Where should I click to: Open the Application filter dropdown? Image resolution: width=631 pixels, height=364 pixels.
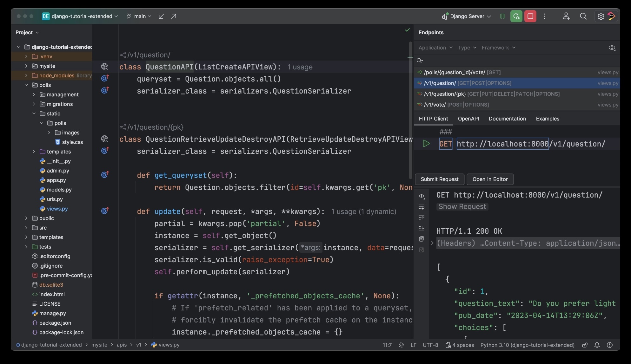[x=435, y=48]
